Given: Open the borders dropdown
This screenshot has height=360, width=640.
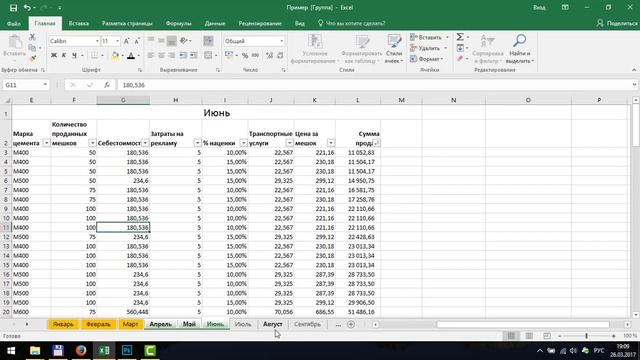Looking at the screenshot, I should [x=102, y=56].
